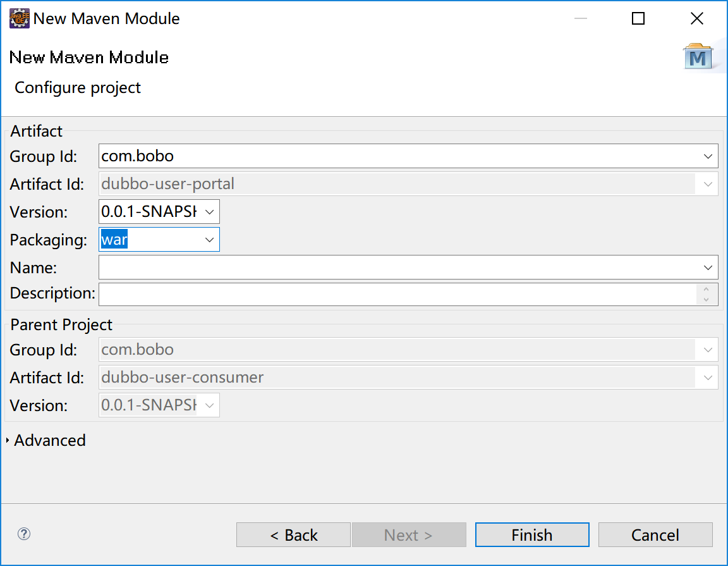Go back with the Back button

[x=293, y=535]
